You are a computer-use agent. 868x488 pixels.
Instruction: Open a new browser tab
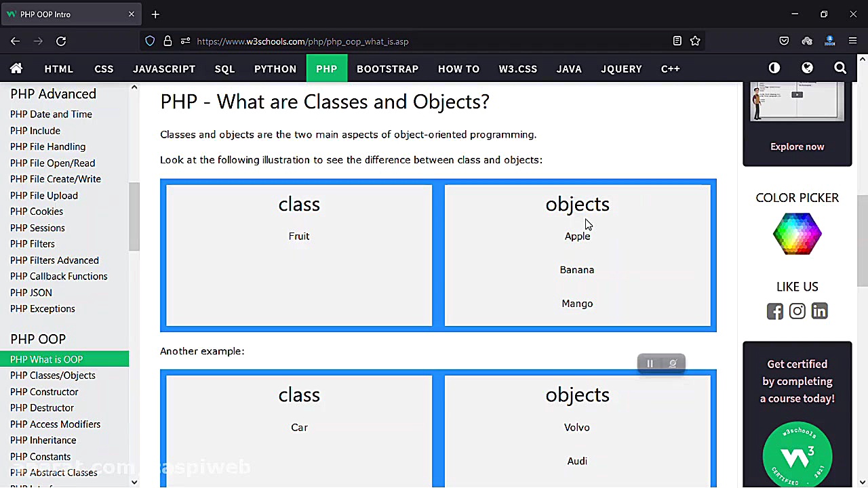(155, 14)
